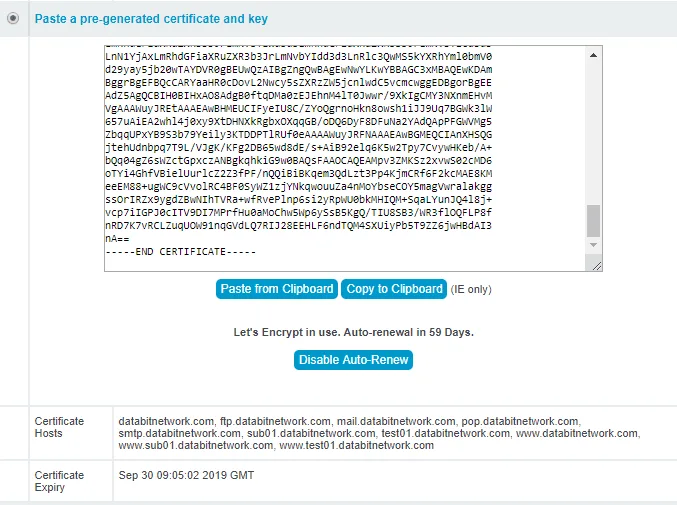Click the '(IE only)' note
The image size is (677, 505).
point(471,290)
